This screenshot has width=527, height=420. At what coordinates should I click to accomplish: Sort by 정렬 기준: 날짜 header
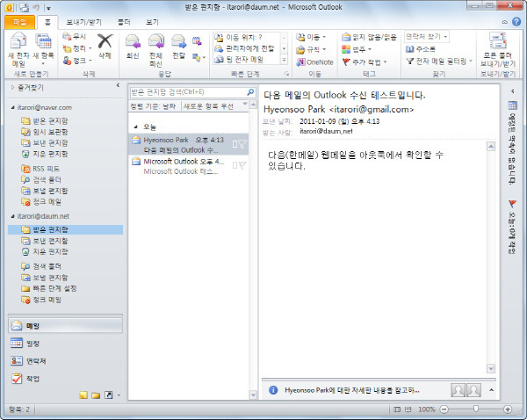click(153, 106)
